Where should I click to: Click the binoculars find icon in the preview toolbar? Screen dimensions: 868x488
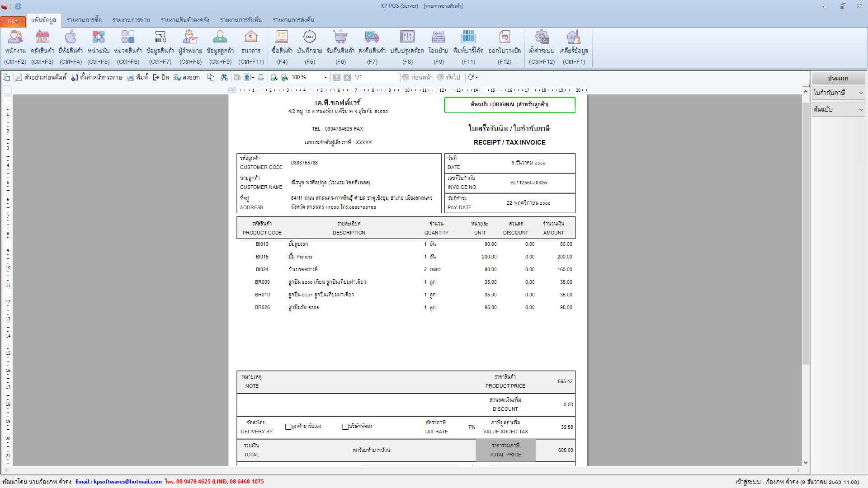point(224,77)
